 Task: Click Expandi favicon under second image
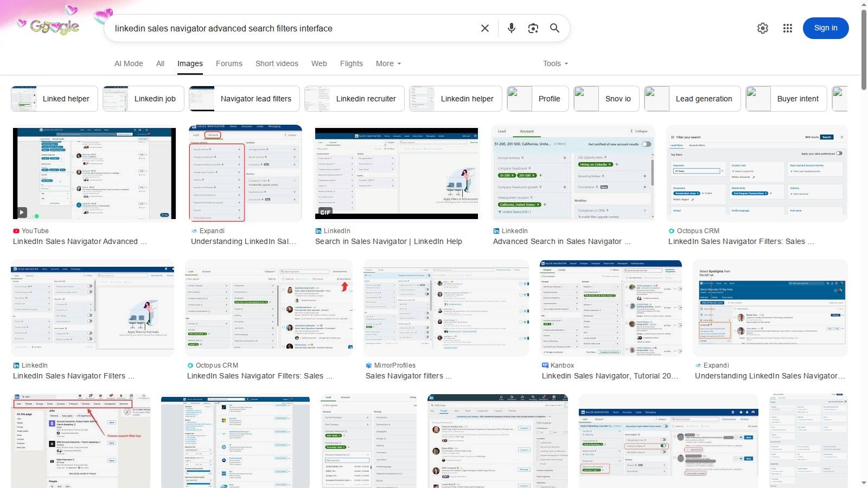(x=194, y=231)
